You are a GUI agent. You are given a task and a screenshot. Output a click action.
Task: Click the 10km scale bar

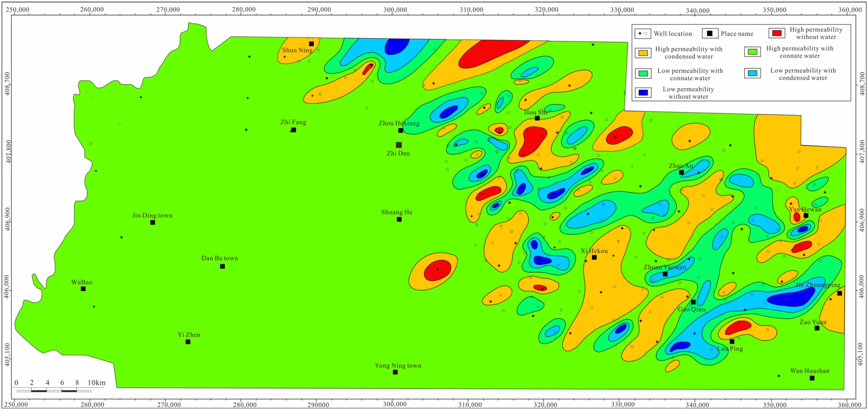coord(54,390)
